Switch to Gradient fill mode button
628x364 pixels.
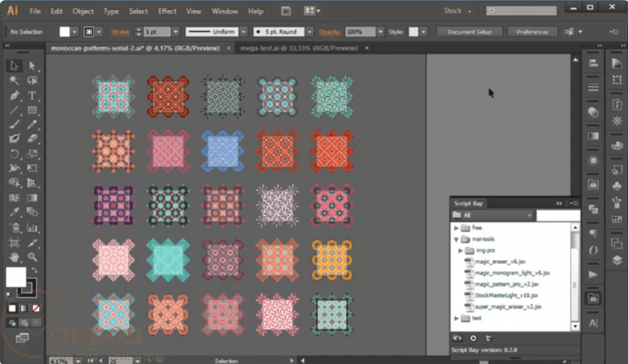click(x=24, y=308)
